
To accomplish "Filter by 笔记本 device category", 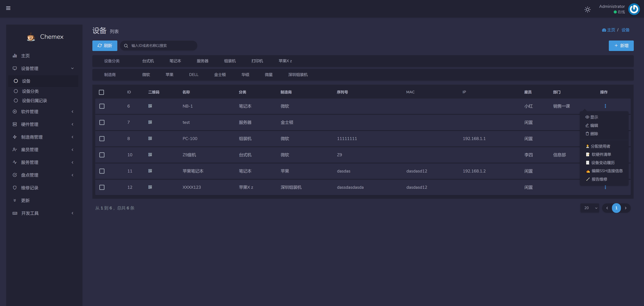I will click(x=175, y=61).
